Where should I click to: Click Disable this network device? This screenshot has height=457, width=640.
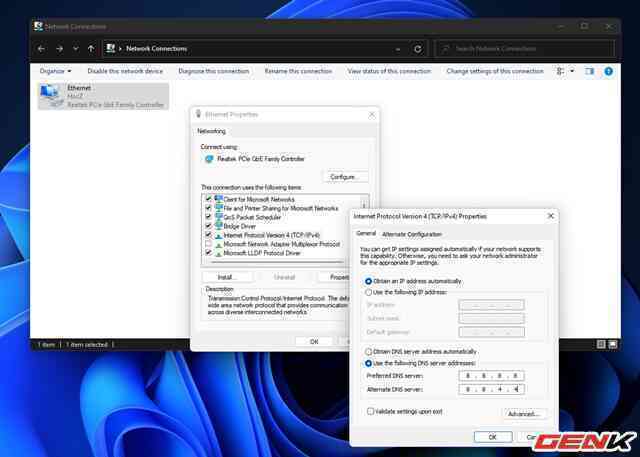click(x=125, y=71)
